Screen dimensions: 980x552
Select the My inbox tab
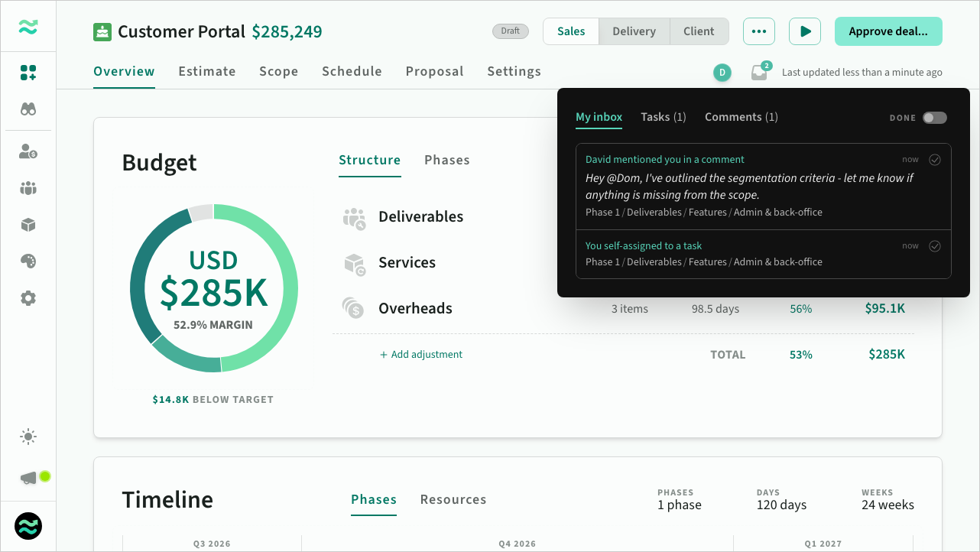pos(599,117)
